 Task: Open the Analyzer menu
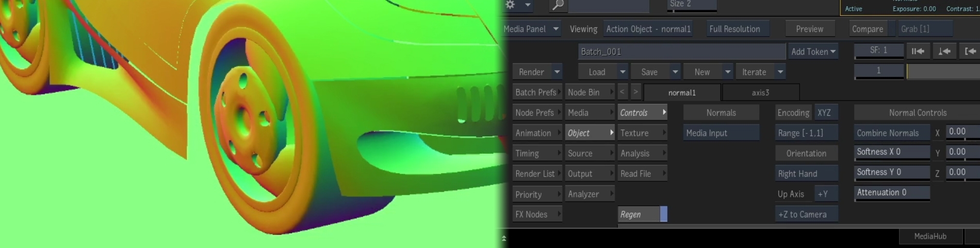click(590, 194)
